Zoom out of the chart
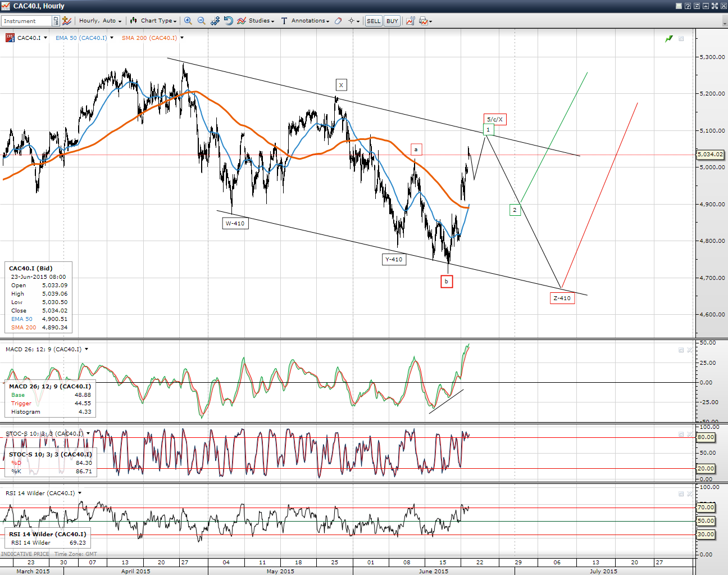Screen dimensions: 728x575 pos(201,21)
